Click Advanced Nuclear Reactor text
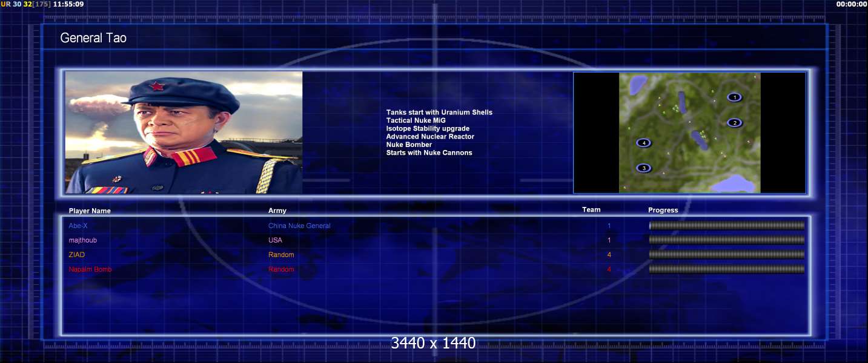 430,137
